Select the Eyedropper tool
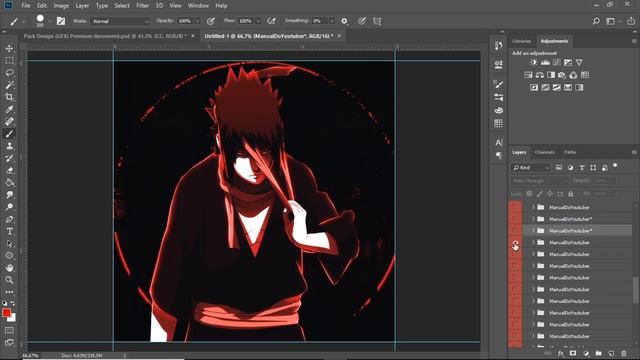Screen dimensions: 640x360 click(9, 109)
